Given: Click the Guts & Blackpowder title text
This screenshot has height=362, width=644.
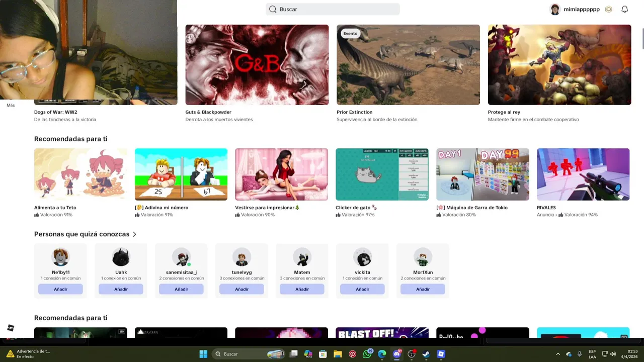Looking at the screenshot, I should pos(208,112).
